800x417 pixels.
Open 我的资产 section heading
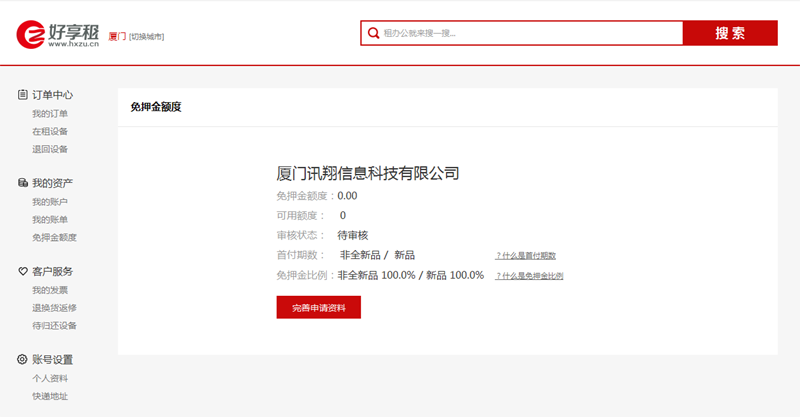pos(53,183)
